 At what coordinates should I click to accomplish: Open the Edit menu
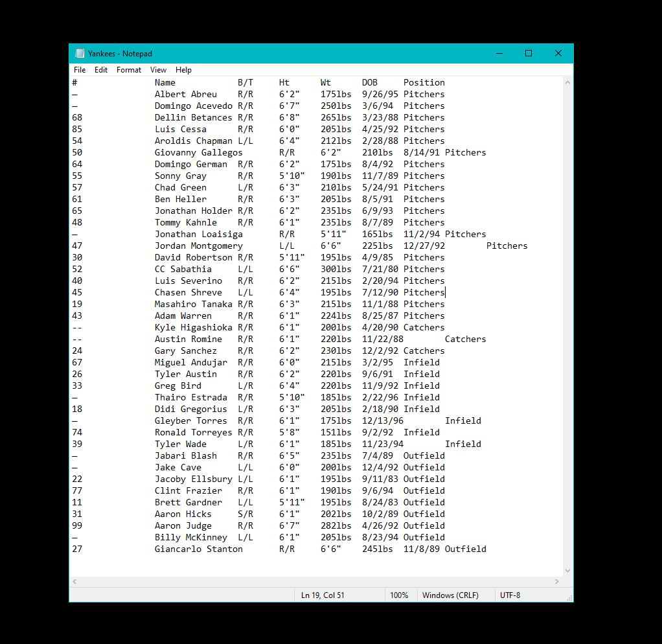click(x=101, y=69)
